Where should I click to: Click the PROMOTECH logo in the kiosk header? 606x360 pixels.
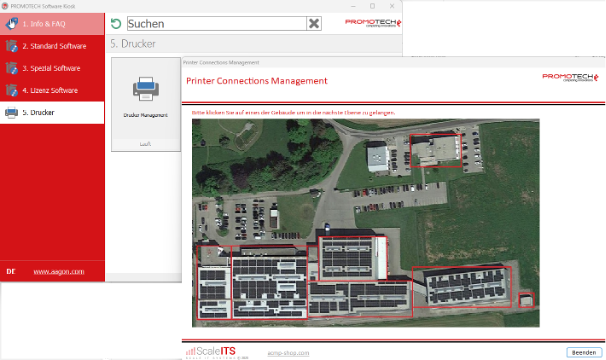[x=373, y=23]
